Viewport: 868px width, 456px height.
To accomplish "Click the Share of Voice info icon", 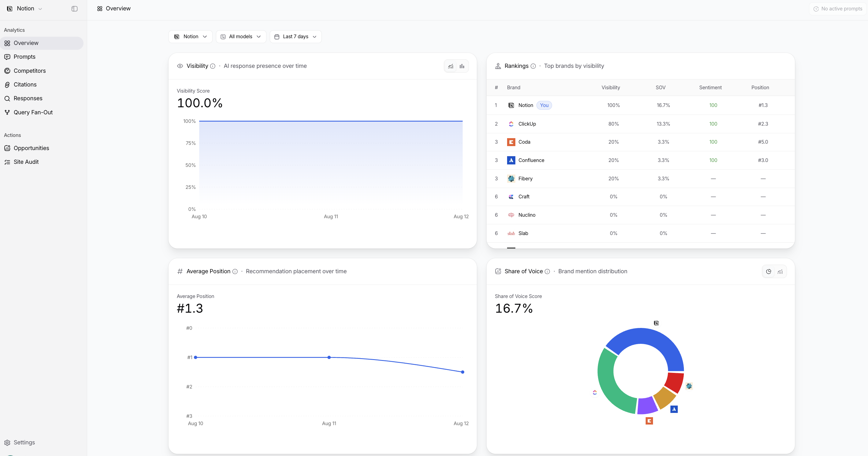I will (547, 272).
